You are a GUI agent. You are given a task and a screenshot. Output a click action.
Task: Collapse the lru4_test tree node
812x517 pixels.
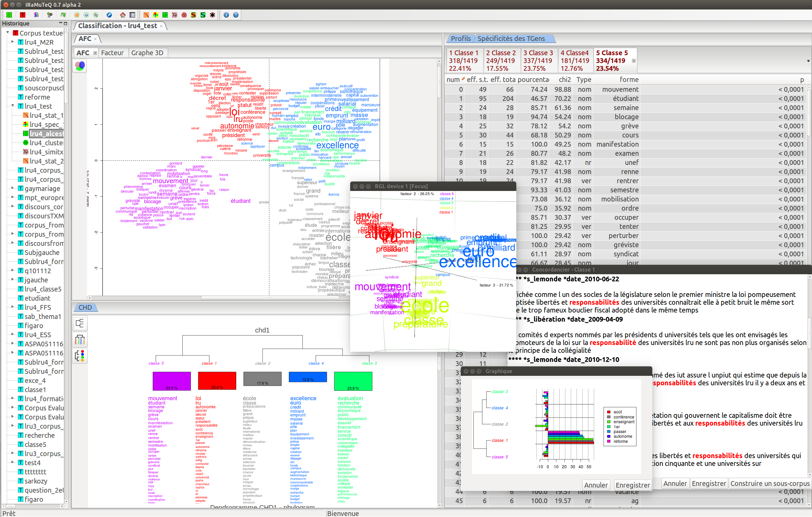[x=13, y=106]
